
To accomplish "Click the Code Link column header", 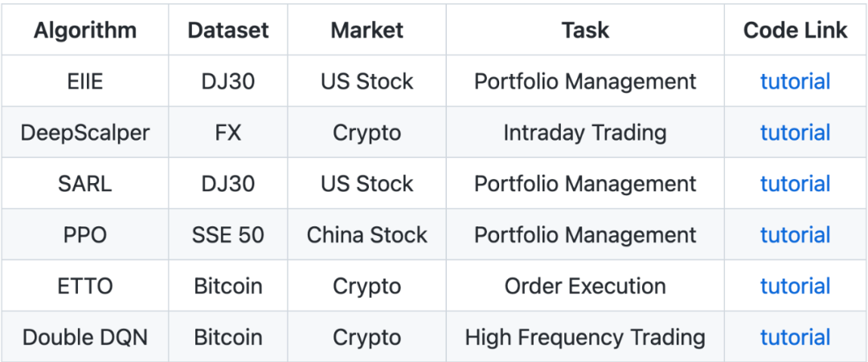I will click(795, 31).
